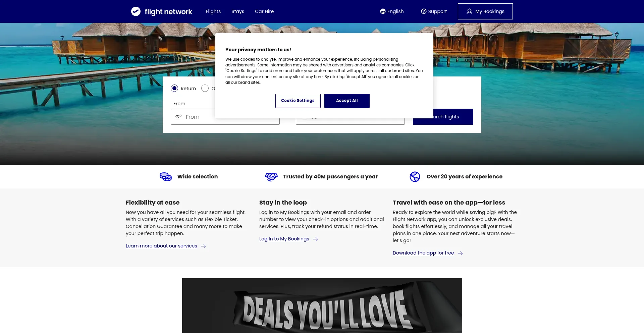Follow Learn more about our services link
The width and height of the screenshot is (644, 333).
(x=161, y=246)
